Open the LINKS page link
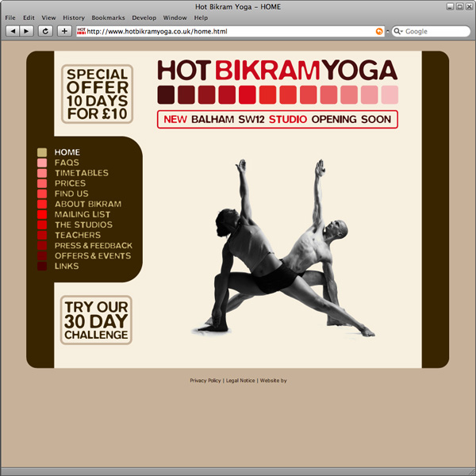476x476 pixels. [67, 266]
